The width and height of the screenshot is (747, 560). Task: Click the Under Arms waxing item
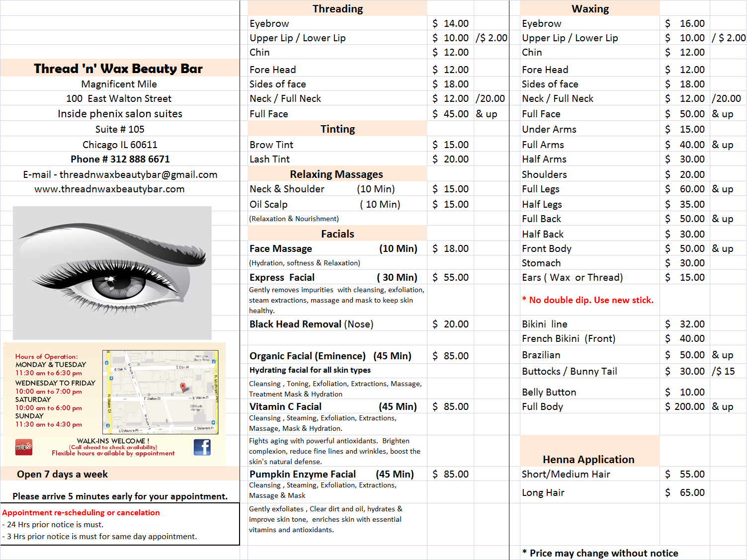549,129
